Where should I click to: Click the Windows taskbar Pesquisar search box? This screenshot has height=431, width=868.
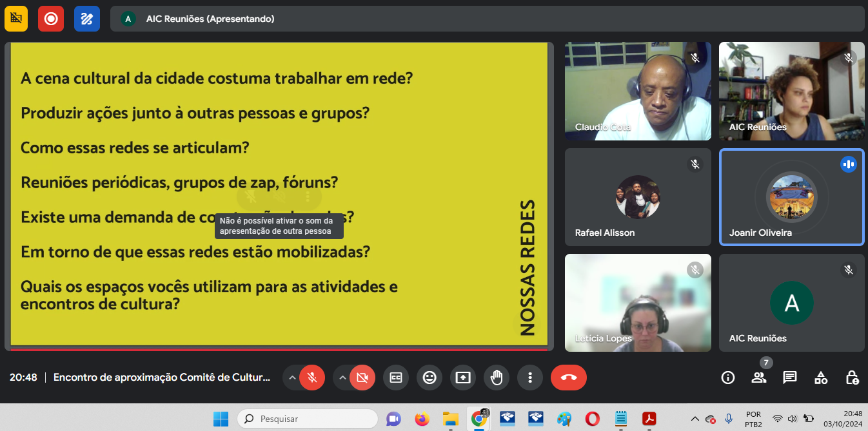pyautogui.click(x=308, y=419)
